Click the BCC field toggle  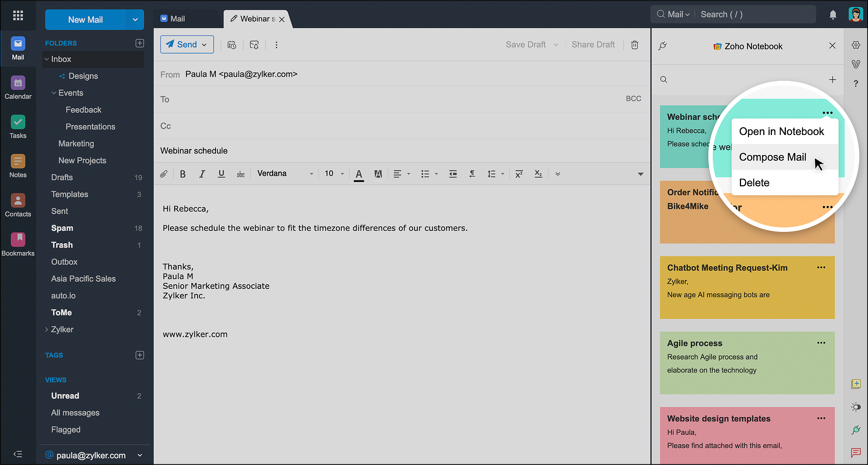(x=633, y=99)
